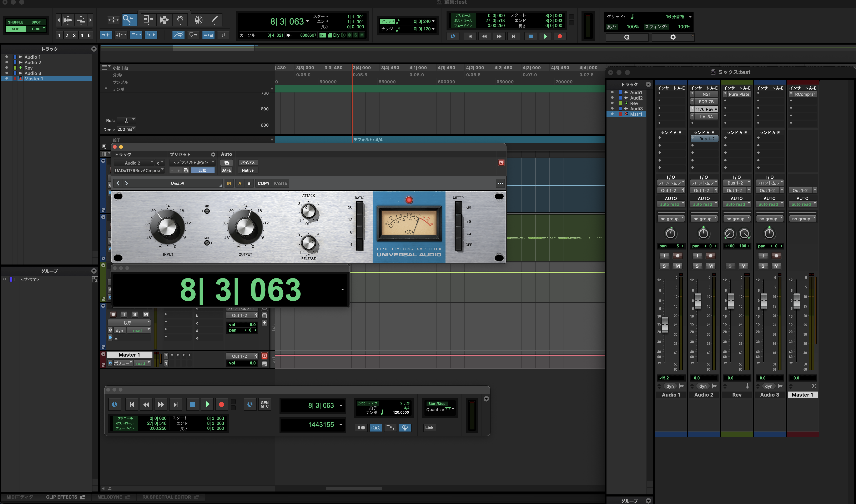Image resolution: width=856 pixels, height=504 pixels.
Task: Open Master 1 group assignment dropdown
Action: click(802, 219)
